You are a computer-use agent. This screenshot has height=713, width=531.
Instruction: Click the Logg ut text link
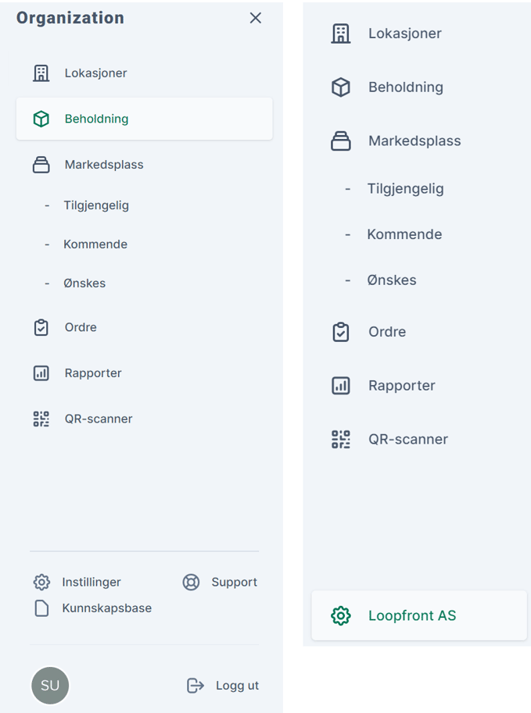click(237, 685)
